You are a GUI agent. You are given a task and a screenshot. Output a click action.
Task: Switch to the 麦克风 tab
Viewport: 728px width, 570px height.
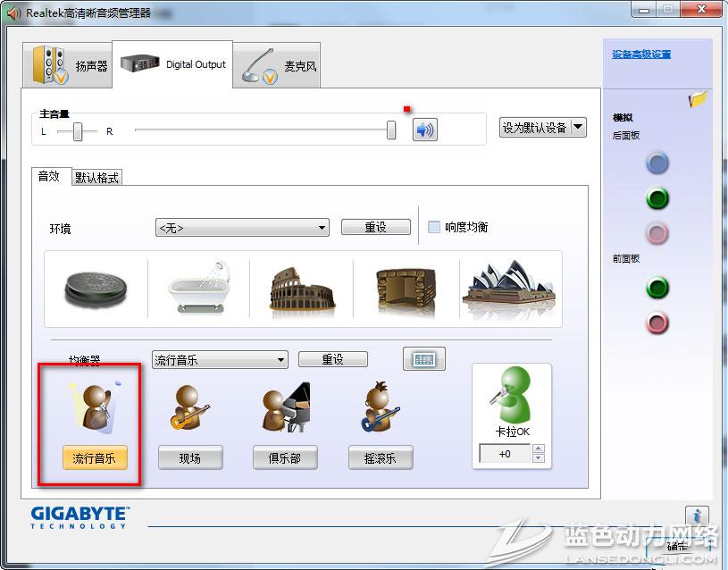[x=277, y=66]
